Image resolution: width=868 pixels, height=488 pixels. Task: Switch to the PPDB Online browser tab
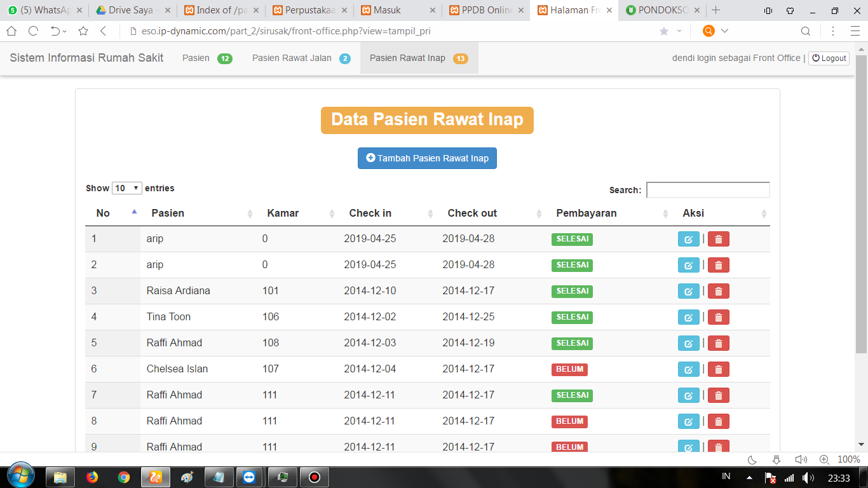[487, 10]
